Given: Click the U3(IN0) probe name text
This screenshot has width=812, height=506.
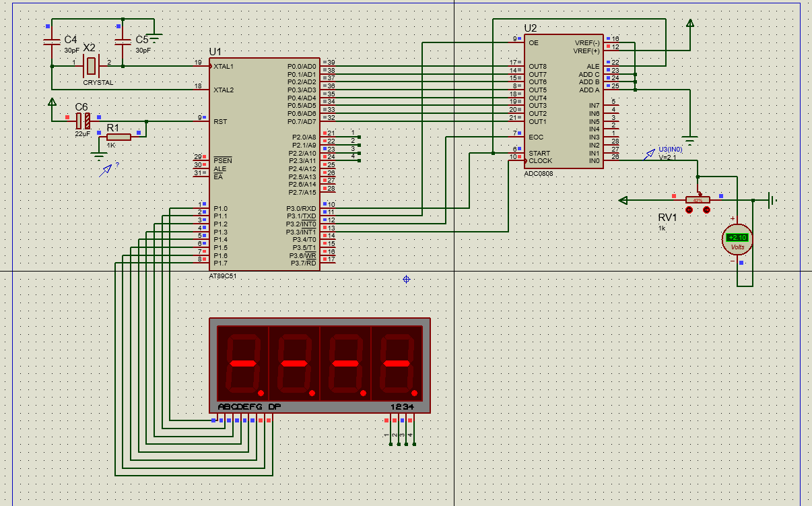Looking at the screenshot, I should coord(671,149).
